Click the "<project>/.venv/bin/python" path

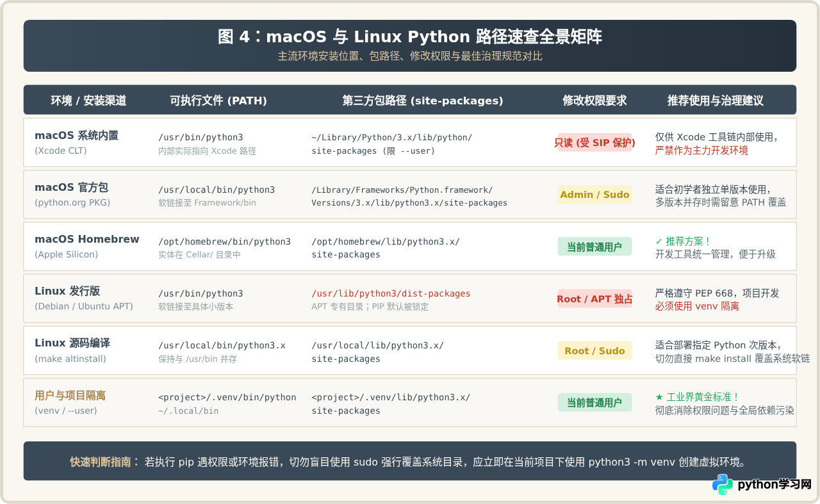(x=227, y=397)
